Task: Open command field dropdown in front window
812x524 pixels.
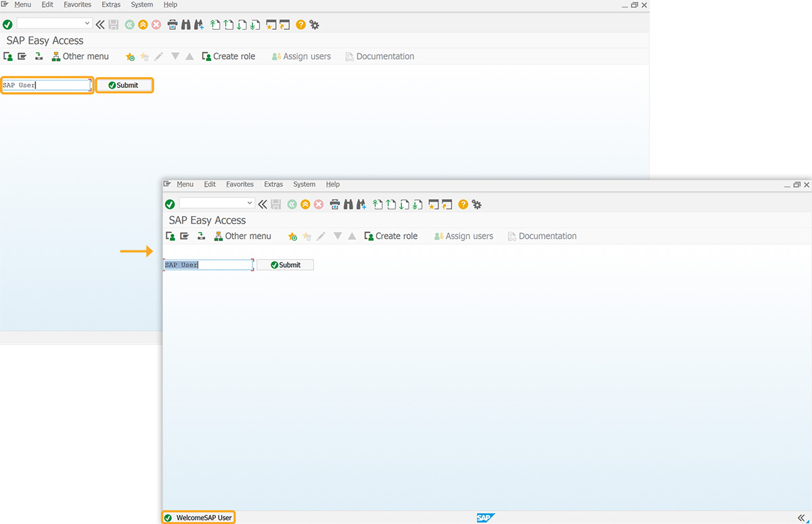Action: pos(250,203)
